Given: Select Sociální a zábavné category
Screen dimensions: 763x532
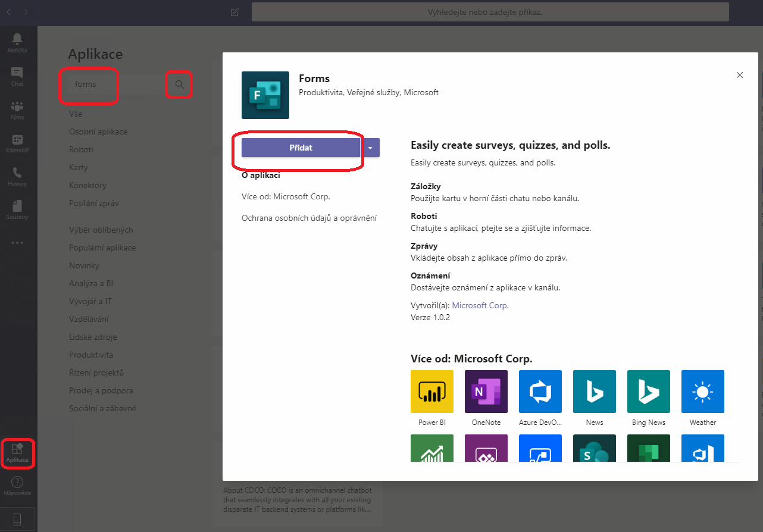Looking at the screenshot, I should pos(102,408).
